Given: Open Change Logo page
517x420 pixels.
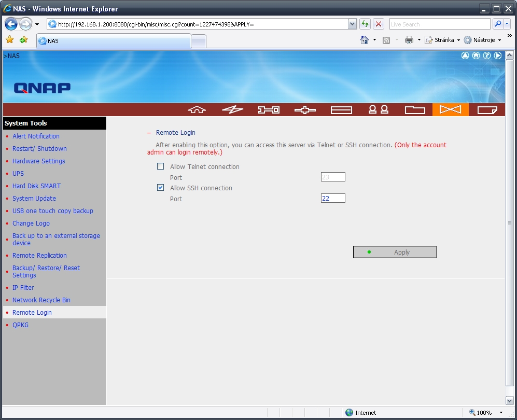Looking at the screenshot, I should pyautogui.click(x=31, y=223).
